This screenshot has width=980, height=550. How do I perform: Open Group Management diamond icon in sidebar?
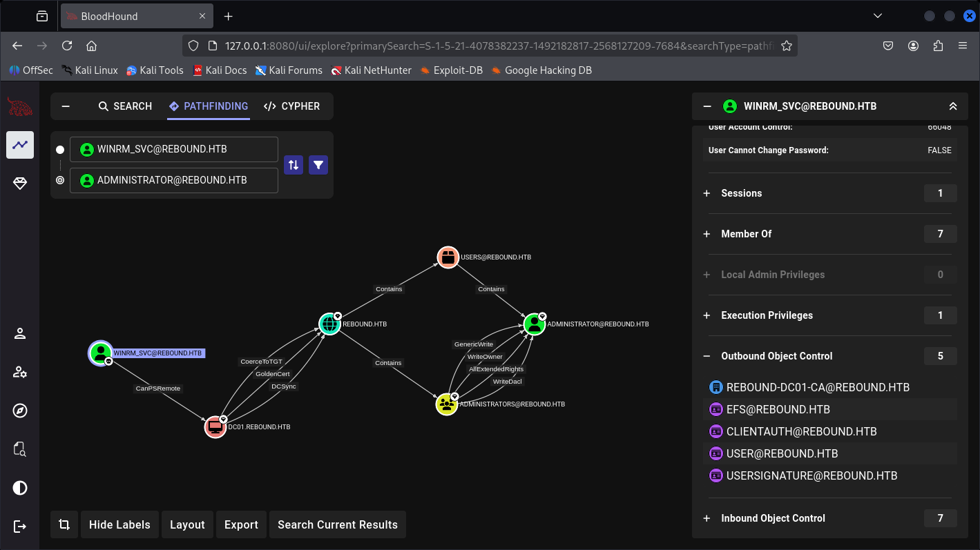tap(20, 184)
